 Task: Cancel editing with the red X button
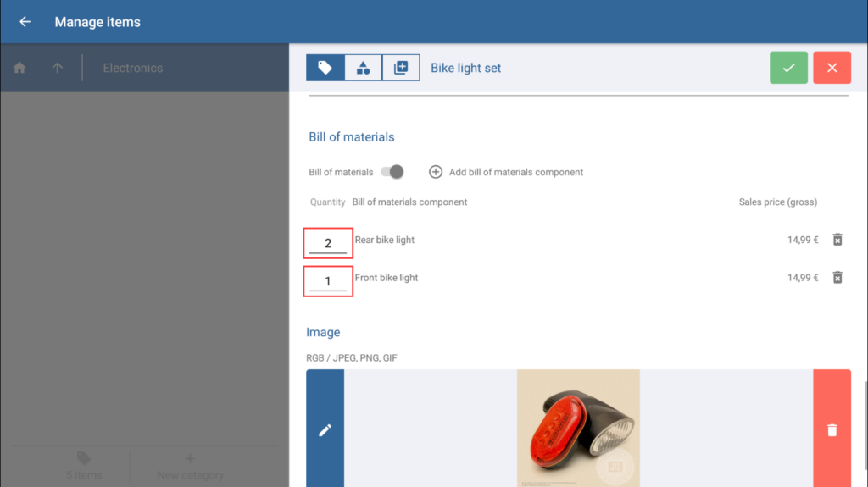[x=832, y=68]
